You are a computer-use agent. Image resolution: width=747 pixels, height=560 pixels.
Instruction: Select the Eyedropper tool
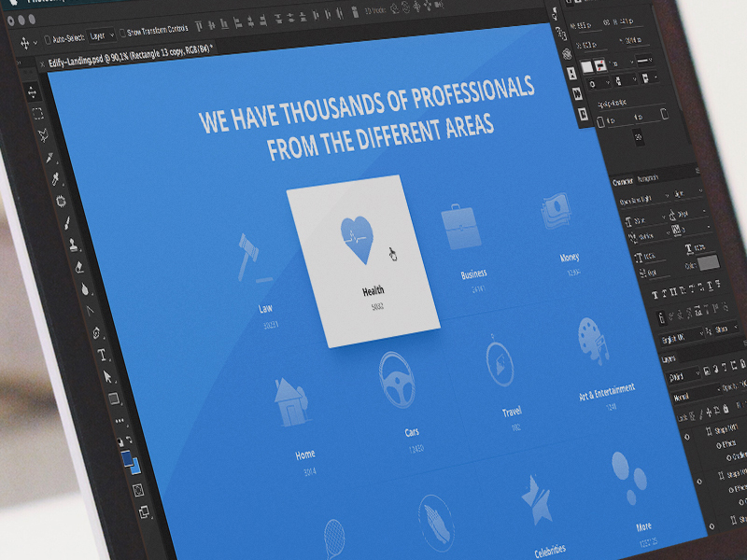pyautogui.click(x=56, y=179)
